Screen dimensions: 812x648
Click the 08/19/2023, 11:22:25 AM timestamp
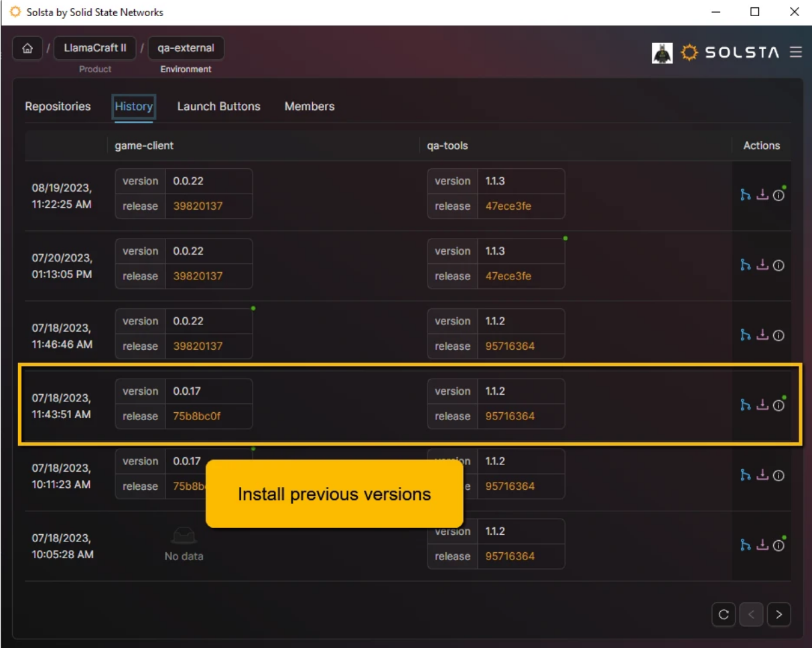62,196
